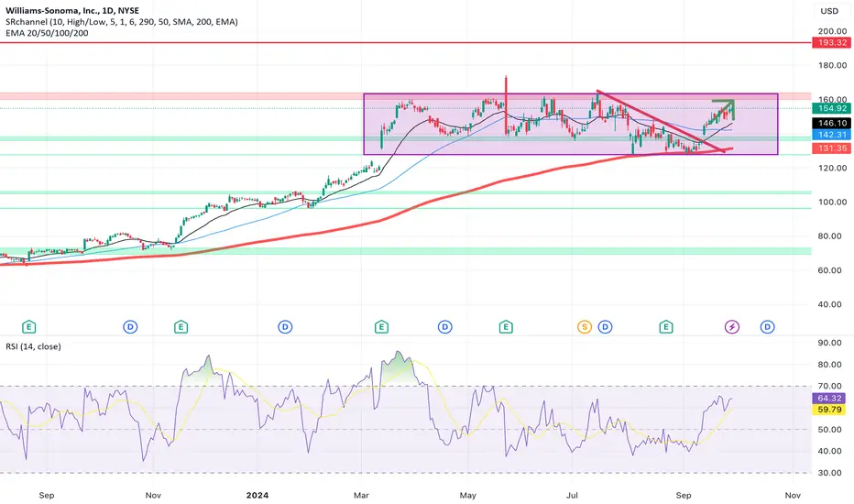Image resolution: width=854 pixels, height=504 pixels.
Task: Click the 142.31 blue EMA label
Action: point(831,135)
